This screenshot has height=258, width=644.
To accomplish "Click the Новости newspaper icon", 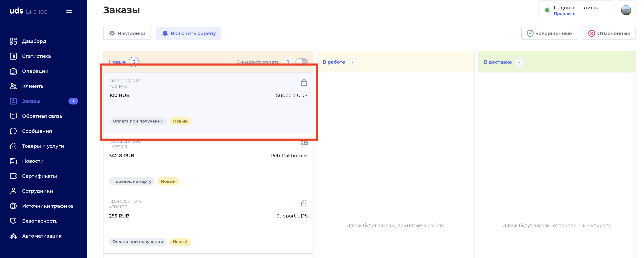I will 13,161.
